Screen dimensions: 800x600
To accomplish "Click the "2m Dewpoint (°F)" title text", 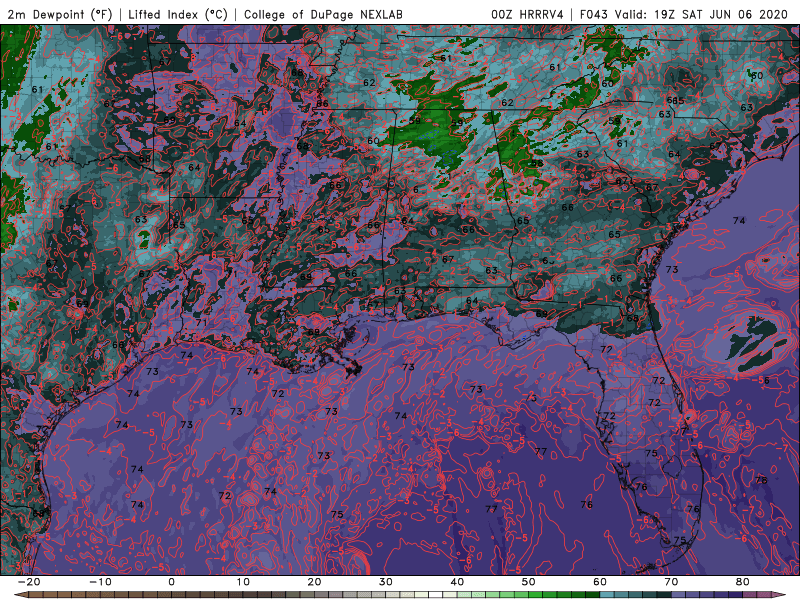I will [59, 14].
